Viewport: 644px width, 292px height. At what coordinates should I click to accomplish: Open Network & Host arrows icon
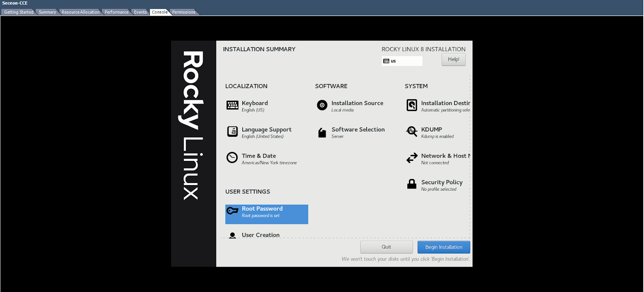click(412, 158)
